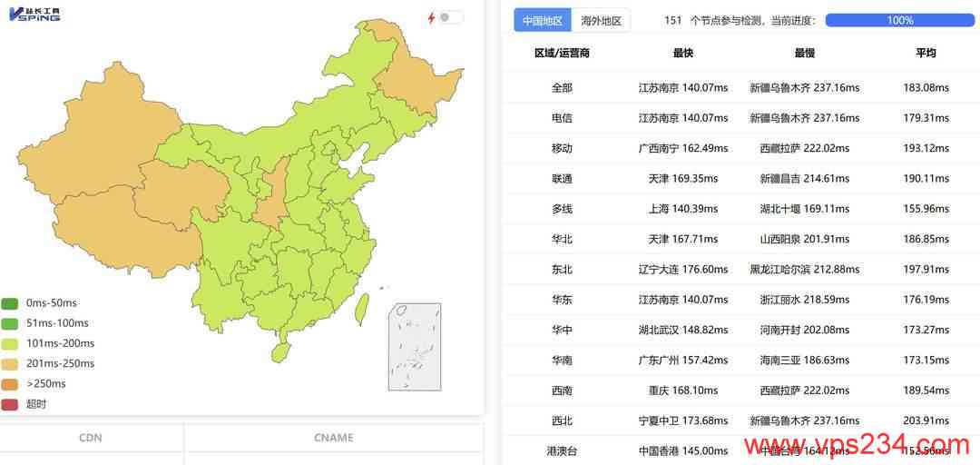The image size is (980, 465).
Task: Click the South China Sea inset map
Action: (415, 347)
